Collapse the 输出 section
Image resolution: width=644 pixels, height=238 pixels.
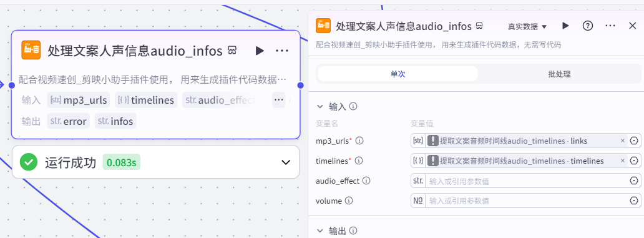click(320, 231)
